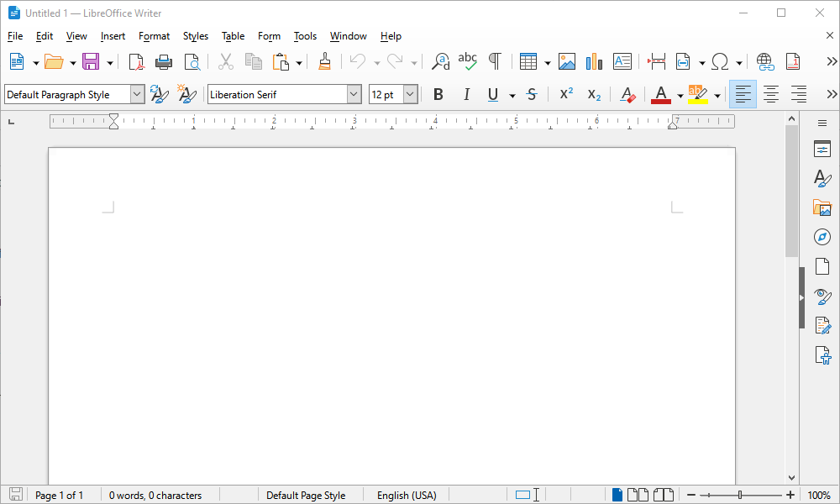Screen dimensions: 840x504
Task: Switch to multi-page view mode
Action: [638, 495]
